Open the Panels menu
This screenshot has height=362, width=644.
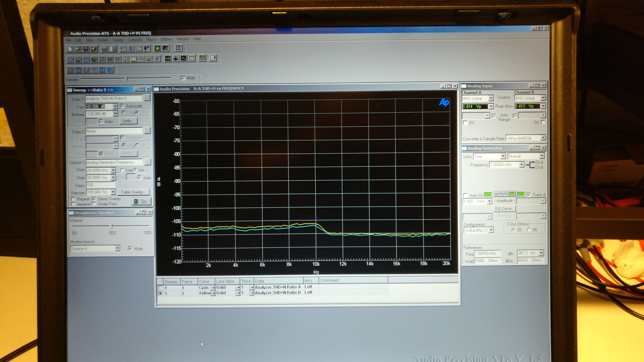[103, 40]
